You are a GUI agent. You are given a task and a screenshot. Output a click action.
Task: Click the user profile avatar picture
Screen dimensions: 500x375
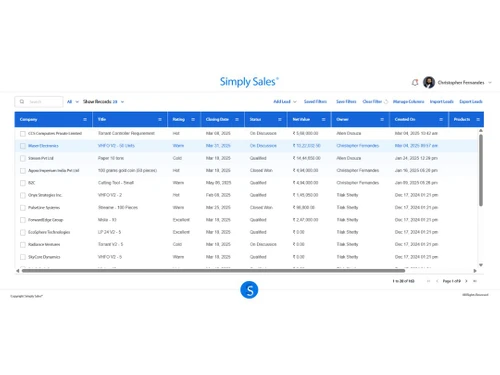click(429, 82)
